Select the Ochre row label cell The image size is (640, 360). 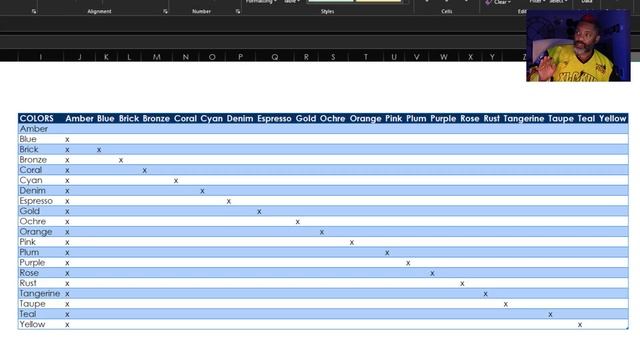[41, 221]
